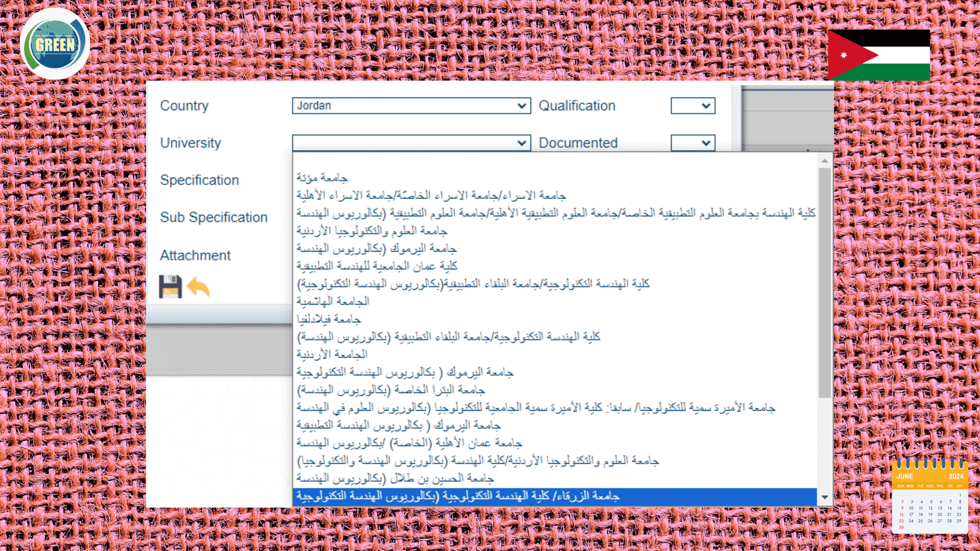The height and width of the screenshot is (551, 980).
Task: Click the Jordan flag image
Action: pyautogui.click(x=878, y=55)
